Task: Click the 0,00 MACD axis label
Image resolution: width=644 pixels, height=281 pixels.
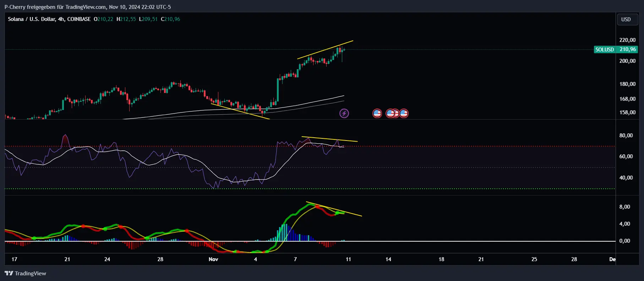Action: point(624,241)
